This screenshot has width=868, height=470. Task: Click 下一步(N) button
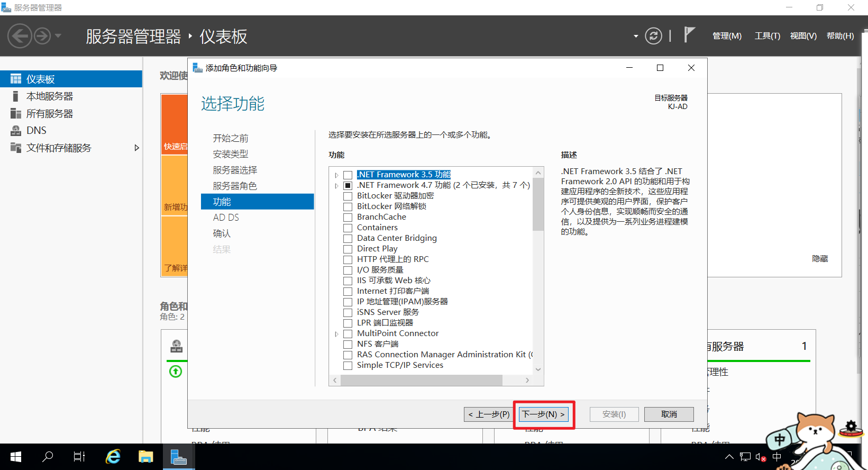click(543, 414)
